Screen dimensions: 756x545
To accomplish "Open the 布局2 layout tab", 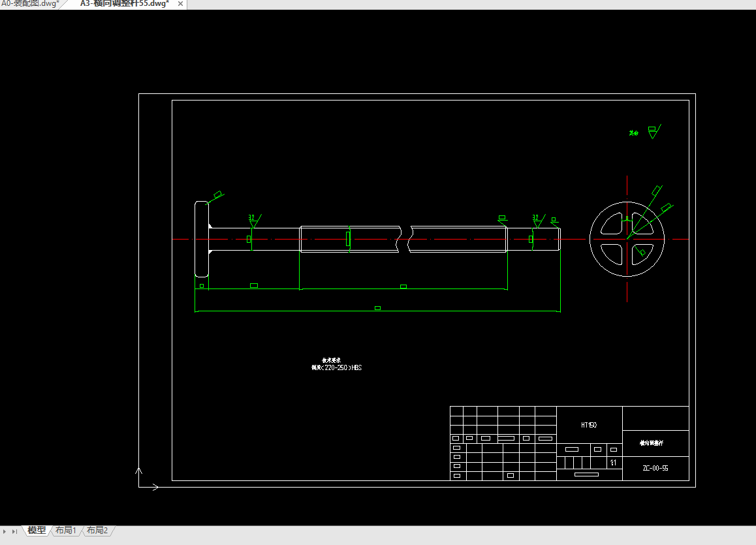I will (97, 531).
